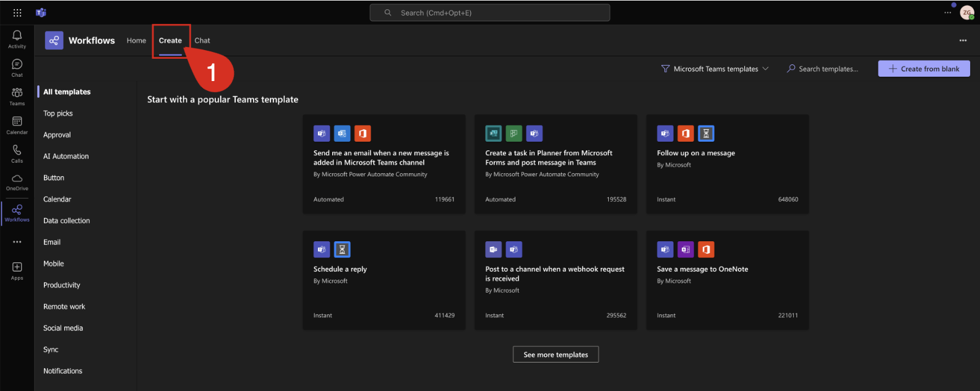Open Workflows more options ellipsis
Screen dimensions: 980x391
[x=963, y=40]
